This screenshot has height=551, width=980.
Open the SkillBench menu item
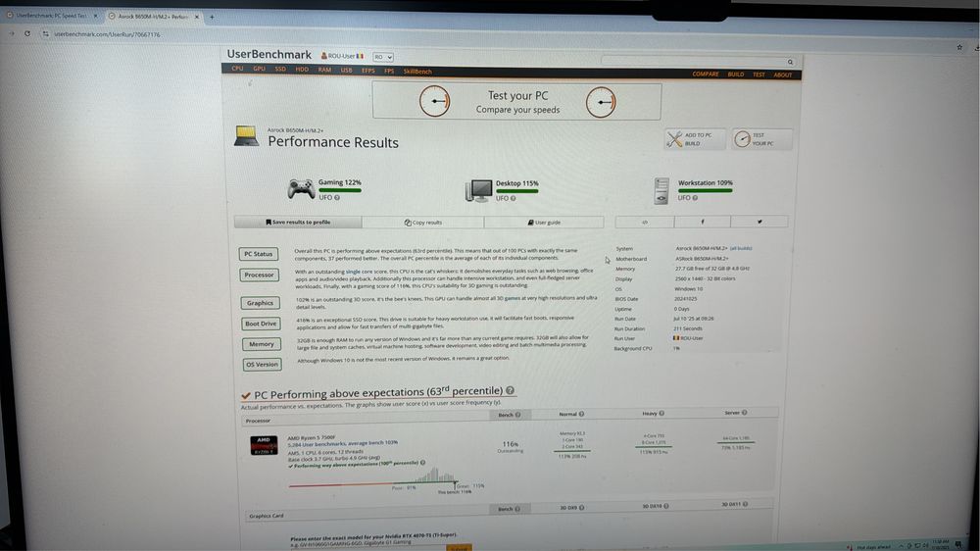[417, 72]
